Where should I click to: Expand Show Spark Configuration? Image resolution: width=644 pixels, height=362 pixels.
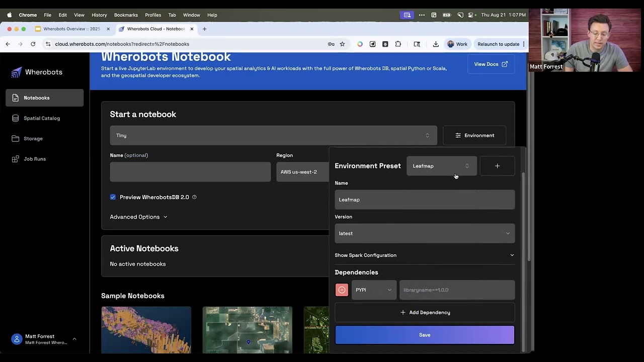(x=425, y=255)
